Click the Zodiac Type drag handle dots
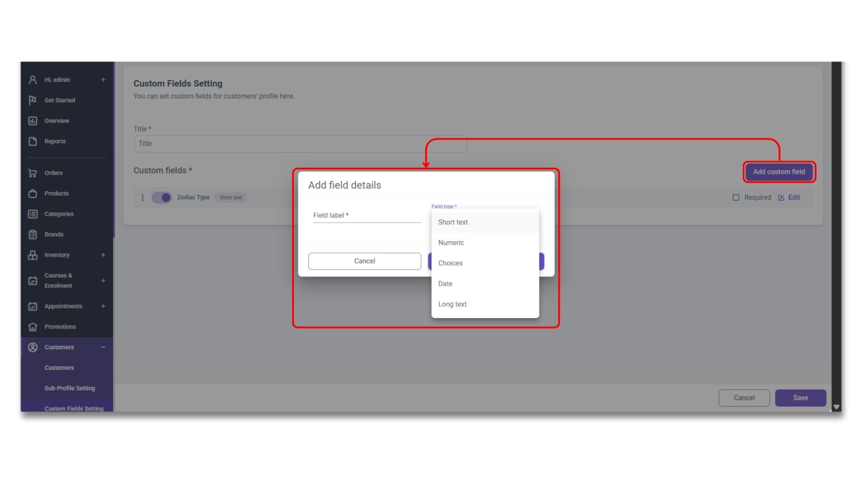Viewport: 868px width, 488px height. click(x=142, y=197)
